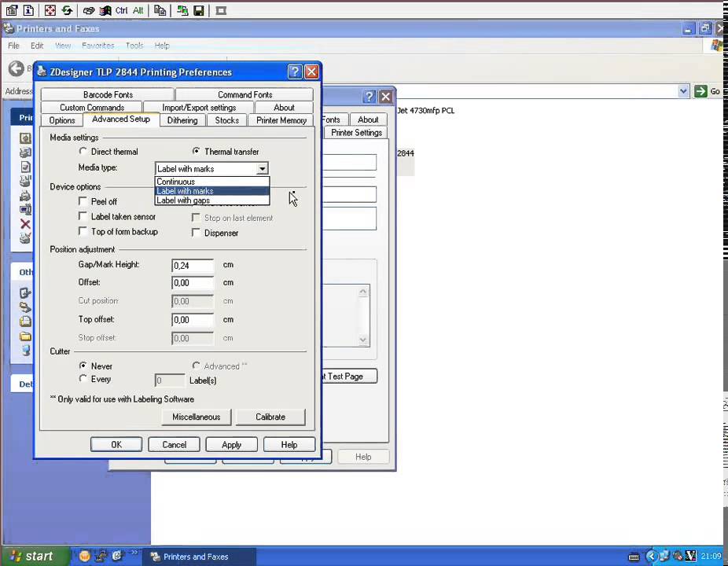Image resolution: width=728 pixels, height=566 pixels.
Task: Select the Direct thermal radio button
Action: tap(83, 151)
